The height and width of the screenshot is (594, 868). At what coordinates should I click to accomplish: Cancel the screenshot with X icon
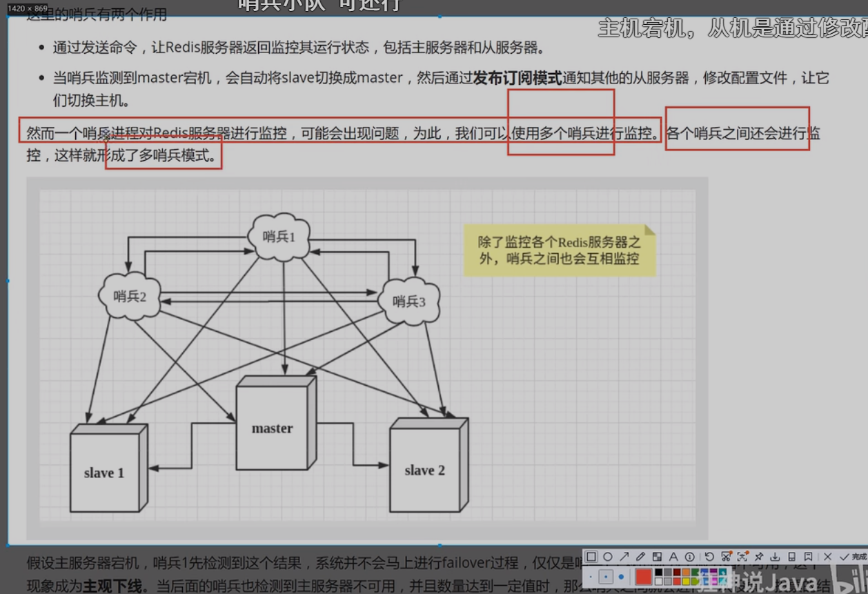tap(827, 557)
